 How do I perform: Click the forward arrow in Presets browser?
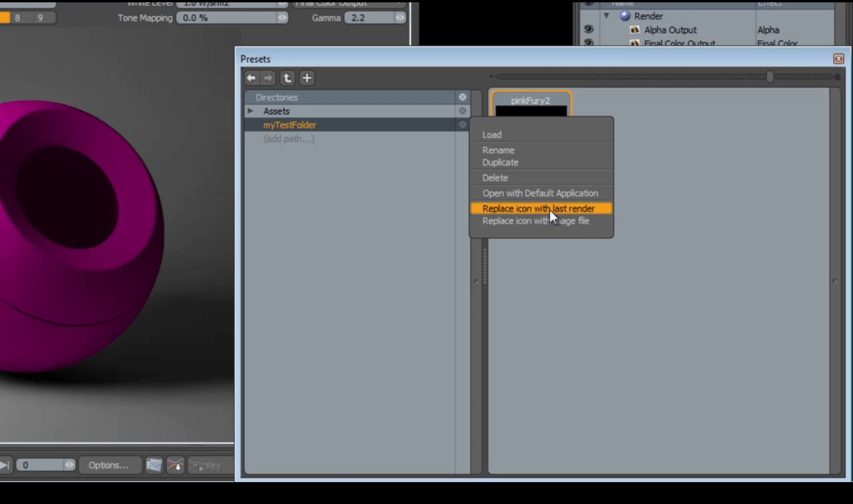[x=268, y=78]
